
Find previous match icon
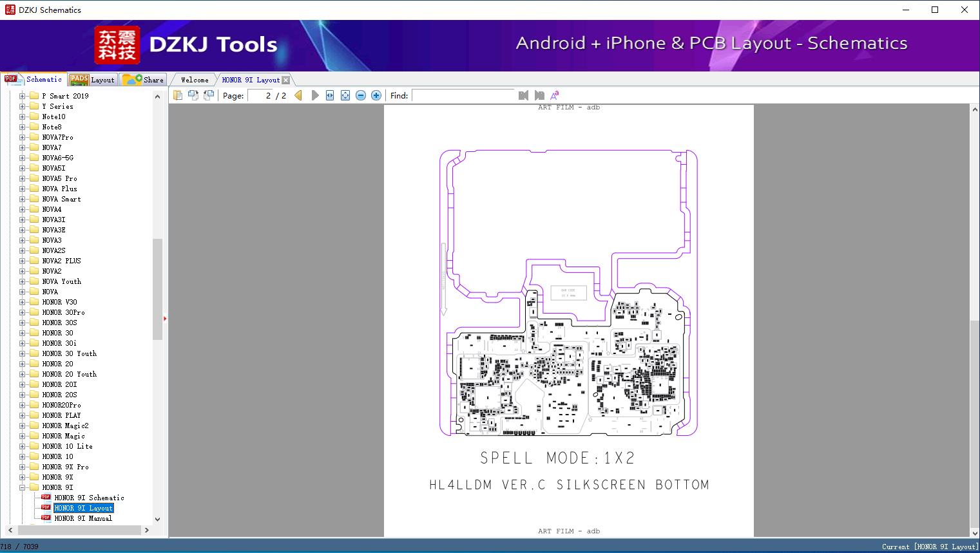523,95
